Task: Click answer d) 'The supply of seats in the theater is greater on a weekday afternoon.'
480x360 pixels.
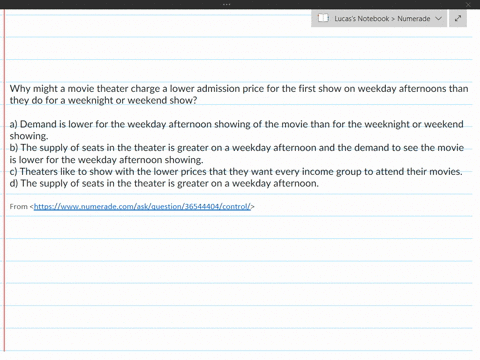Action: [x=164, y=184]
